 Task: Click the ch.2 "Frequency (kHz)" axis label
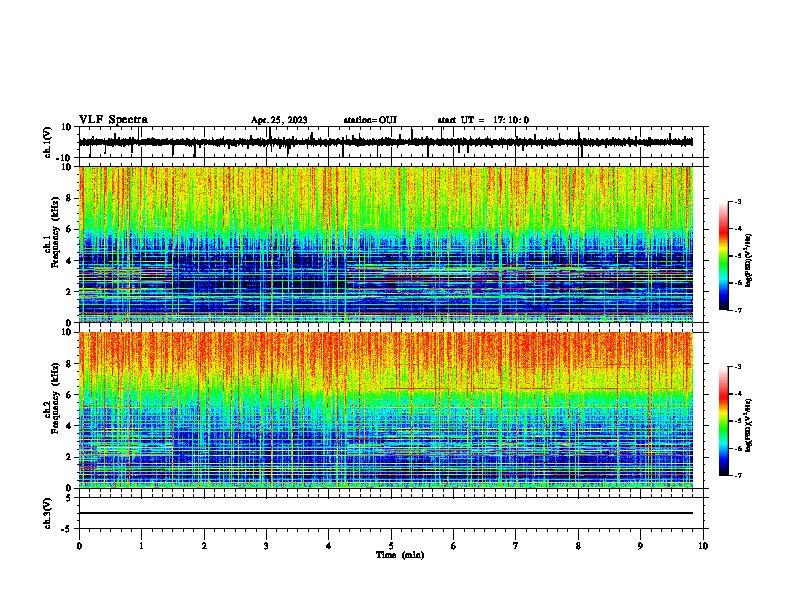point(56,398)
